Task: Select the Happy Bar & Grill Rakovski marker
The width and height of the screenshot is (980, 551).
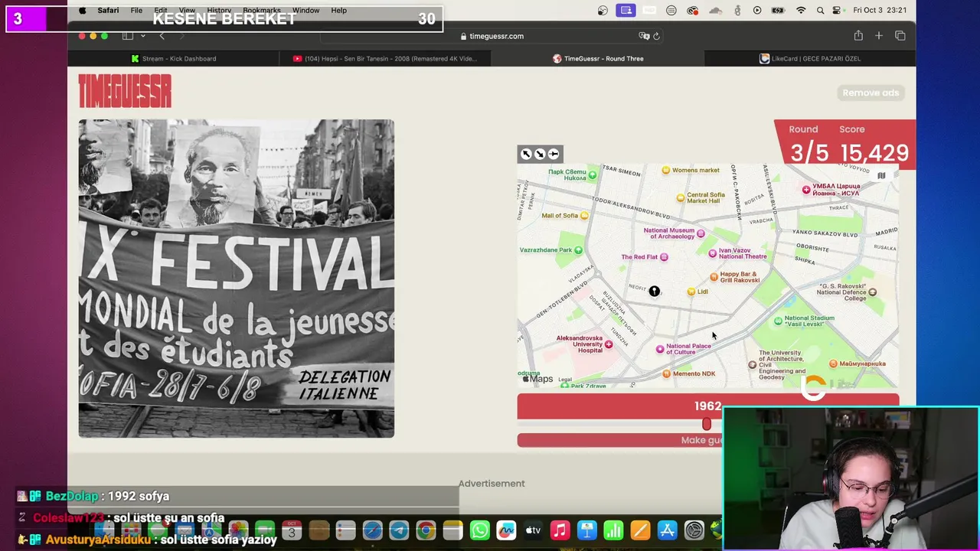Action: pos(714,277)
